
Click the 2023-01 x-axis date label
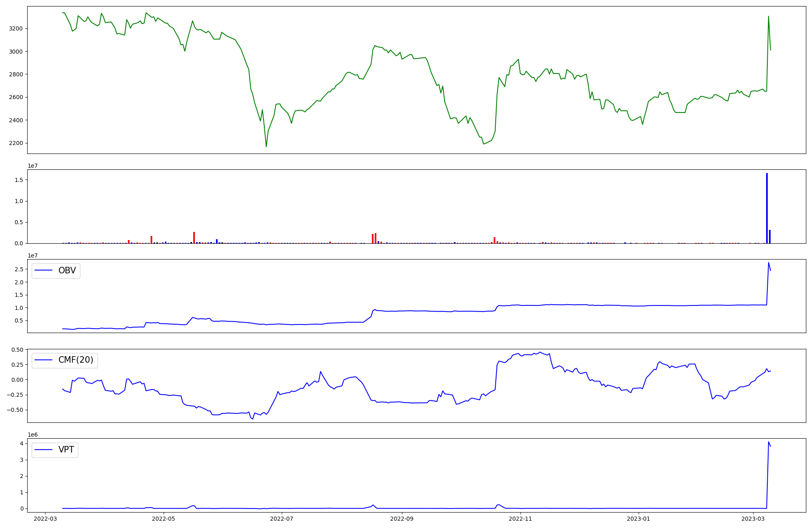[x=639, y=519]
